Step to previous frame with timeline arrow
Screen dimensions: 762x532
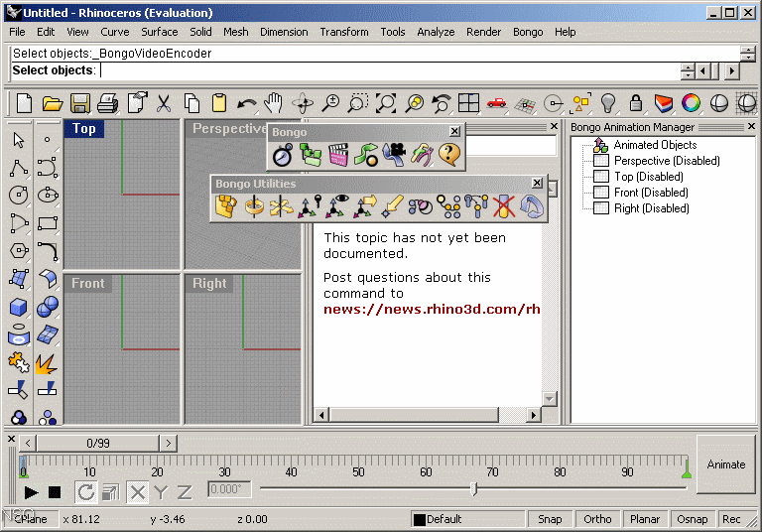(28, 443)
